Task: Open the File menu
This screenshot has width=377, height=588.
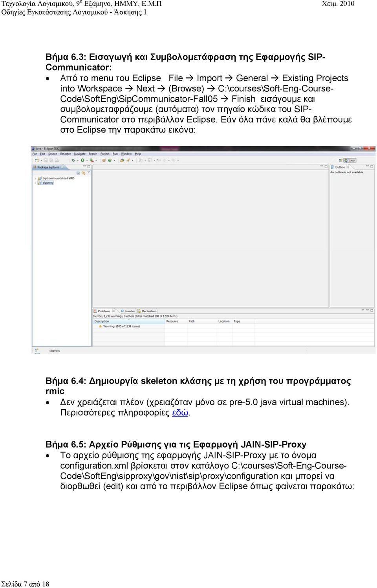Action: [35, 154]
